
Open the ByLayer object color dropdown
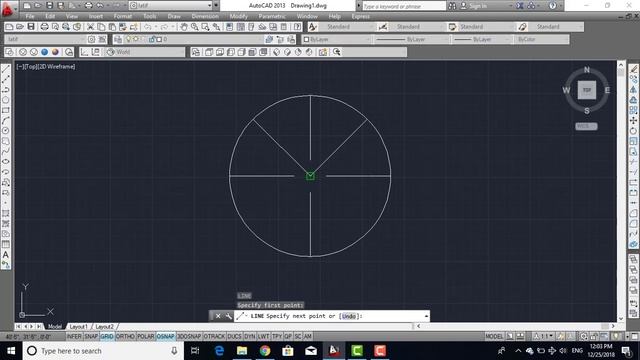[337, 39]
